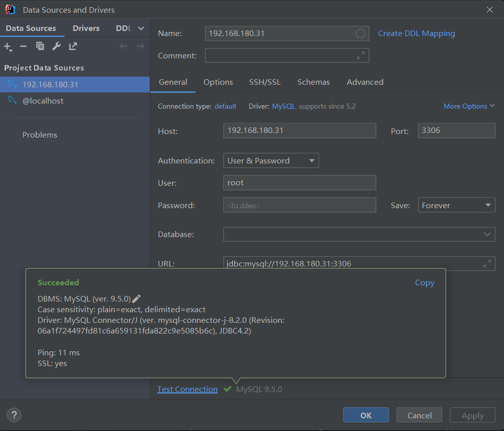The width and height of the screenshot is (504, 431).
Task: Click the green Succeeded status text
Action: 58,283
